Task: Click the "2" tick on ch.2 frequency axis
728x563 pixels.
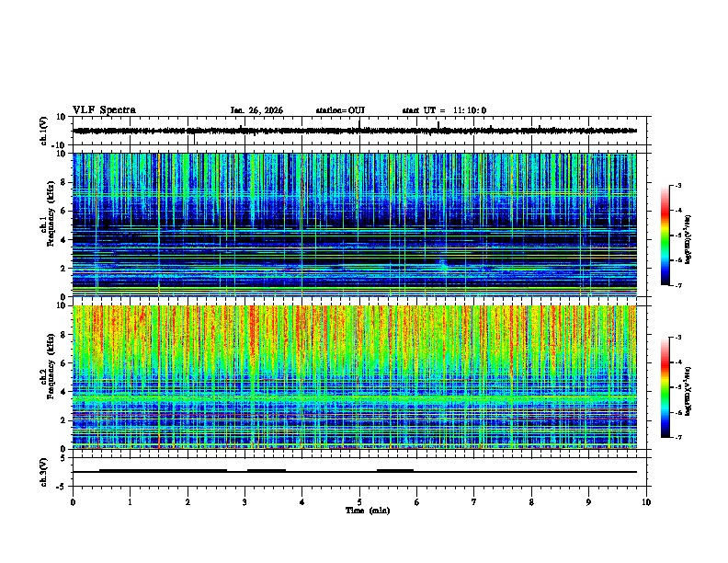Action: tap(63, 420)
